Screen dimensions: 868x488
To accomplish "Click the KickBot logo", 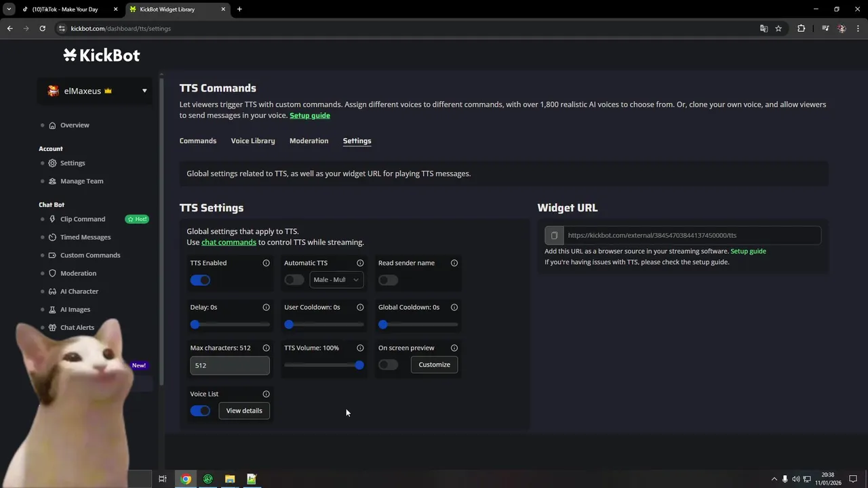I will pyautogui.click(x=102, y=55).
